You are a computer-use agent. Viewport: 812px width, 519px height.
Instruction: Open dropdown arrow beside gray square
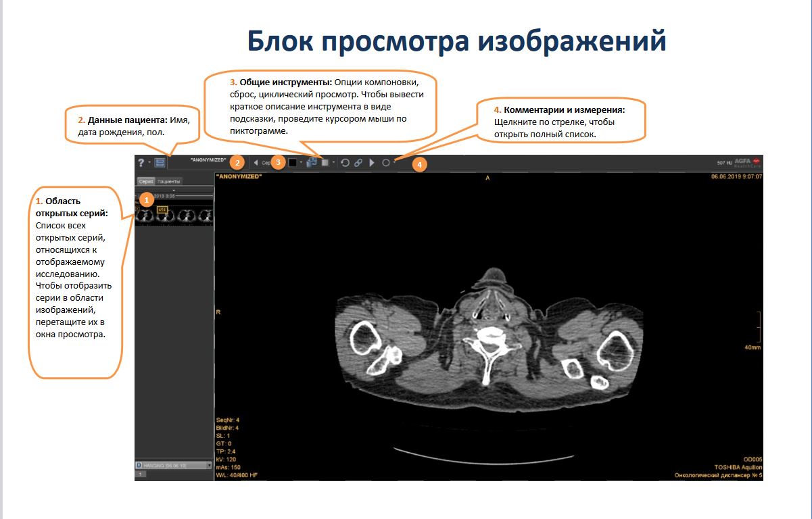pos(333,164)
